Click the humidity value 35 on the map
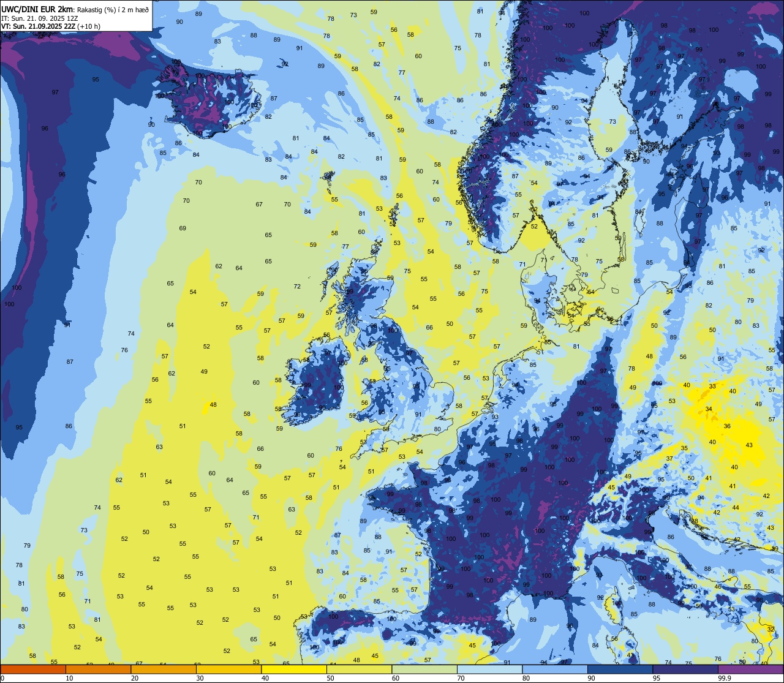This screenshot has width=784, height=683. click(x=684, y=448)
